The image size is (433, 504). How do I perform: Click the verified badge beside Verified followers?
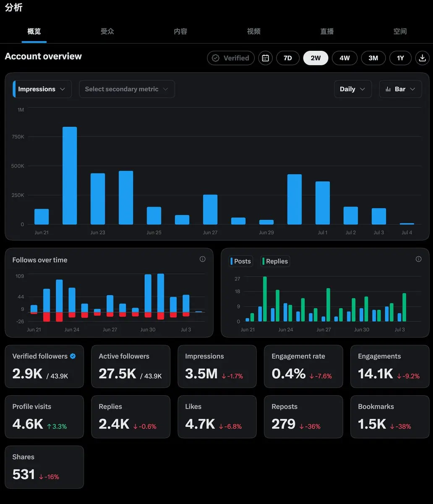click(73, 356)
